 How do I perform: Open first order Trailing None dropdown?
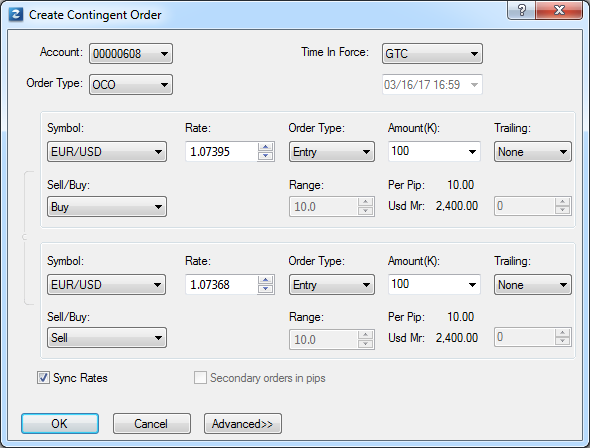533,152
